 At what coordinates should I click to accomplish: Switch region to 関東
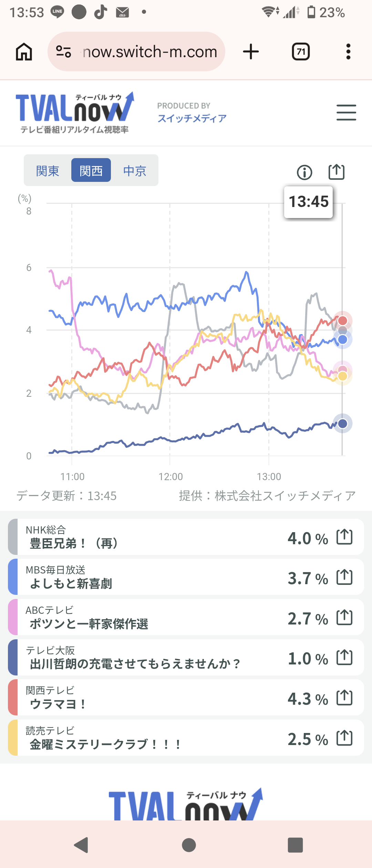tap(48, 170)
